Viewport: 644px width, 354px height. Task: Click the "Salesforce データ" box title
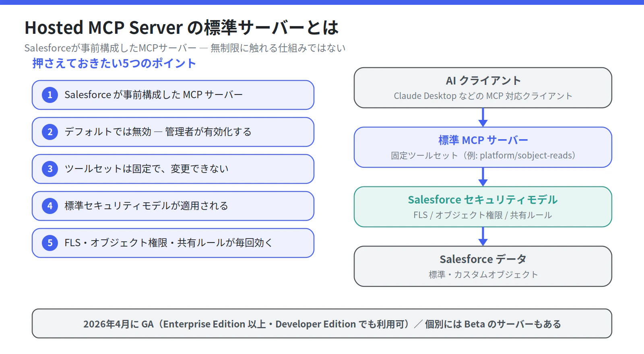point(483,259)
